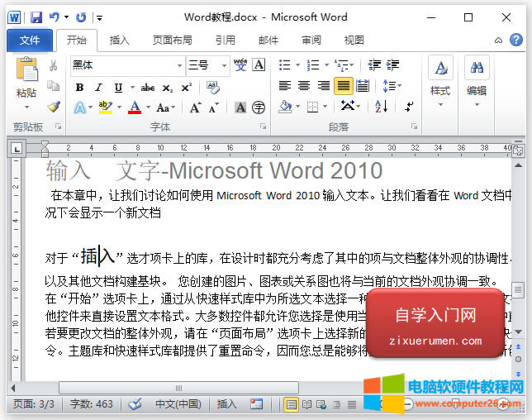Viewport: 532px width, 420px height.
Task: Click the Character Shading icon
Action: click(x=240, y=107)
